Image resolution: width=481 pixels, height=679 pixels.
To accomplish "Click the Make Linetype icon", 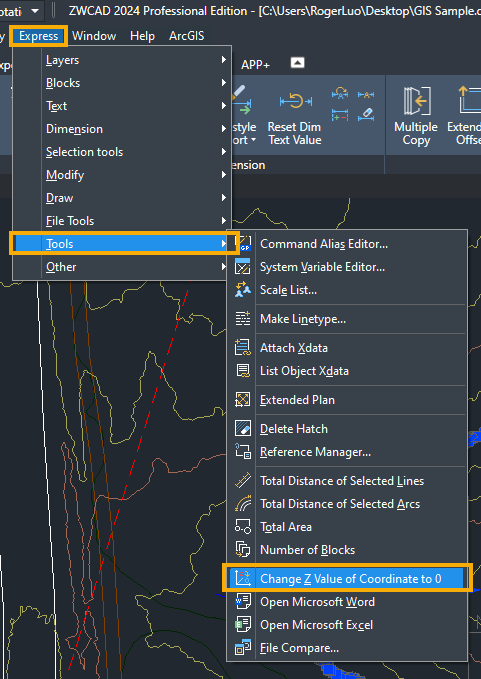I will point(242,319).
